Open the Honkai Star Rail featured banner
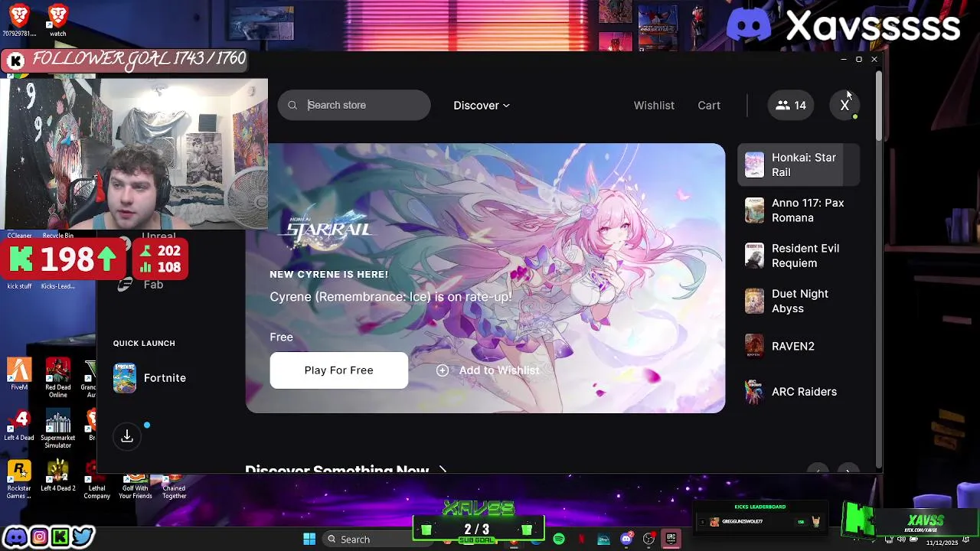This screenshot has width=980, height=551. coord(485,278)
